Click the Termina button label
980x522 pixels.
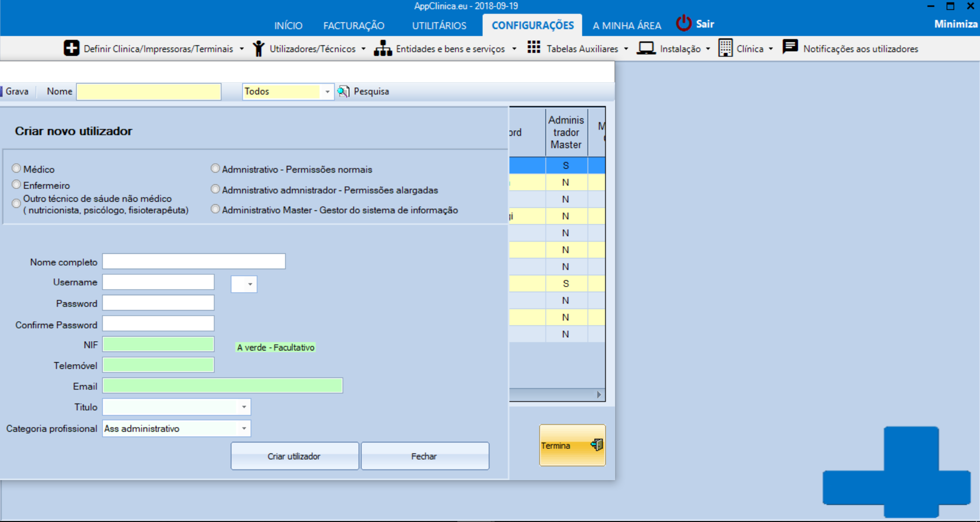coord(555,446)
